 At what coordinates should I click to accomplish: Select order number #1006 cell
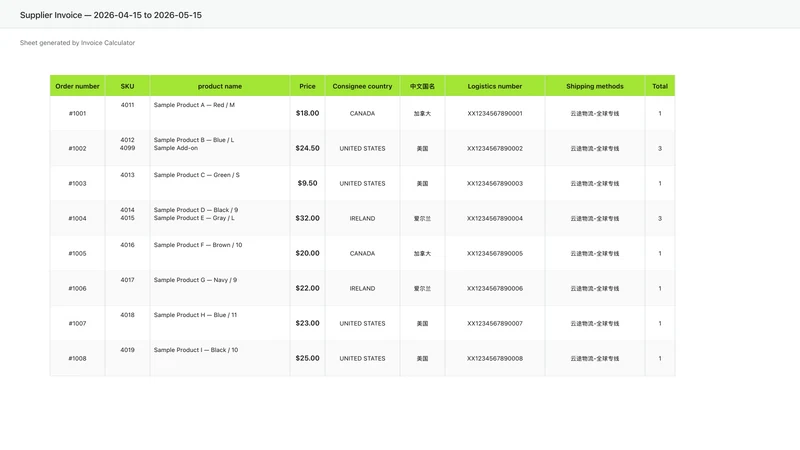(78, 288)
